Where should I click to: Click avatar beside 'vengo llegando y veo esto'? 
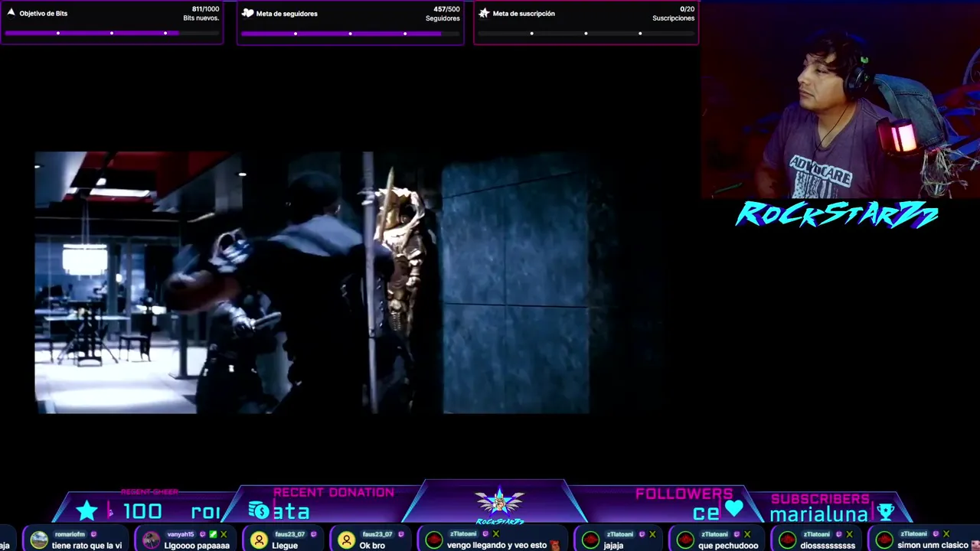point(434,540)
